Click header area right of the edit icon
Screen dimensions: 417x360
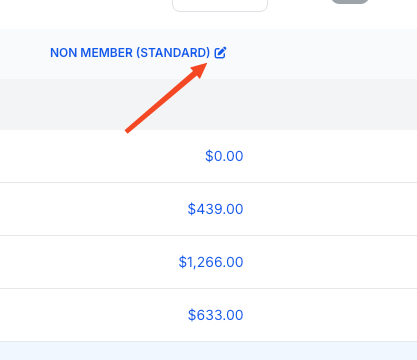click(322, 53)
